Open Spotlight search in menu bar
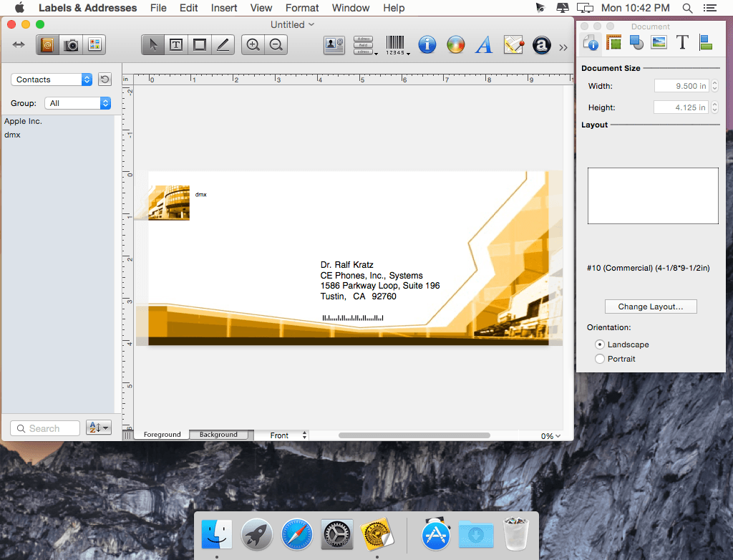 (x=687, y=8)
